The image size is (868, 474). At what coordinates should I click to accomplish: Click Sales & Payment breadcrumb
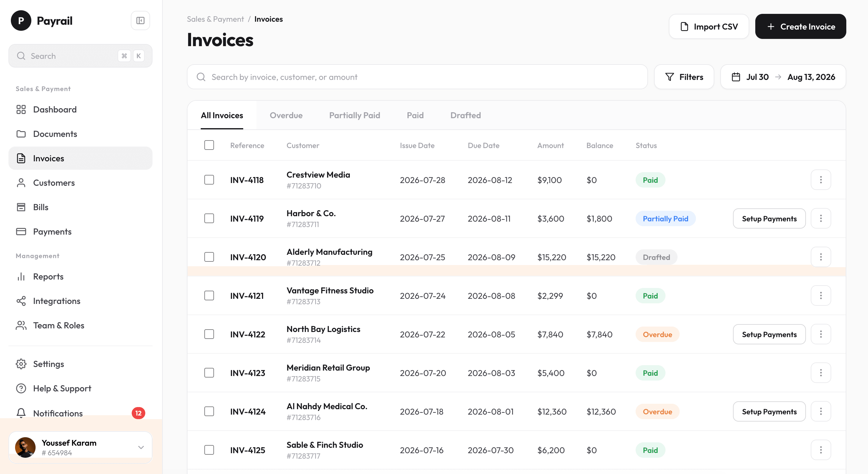point(215,19)
